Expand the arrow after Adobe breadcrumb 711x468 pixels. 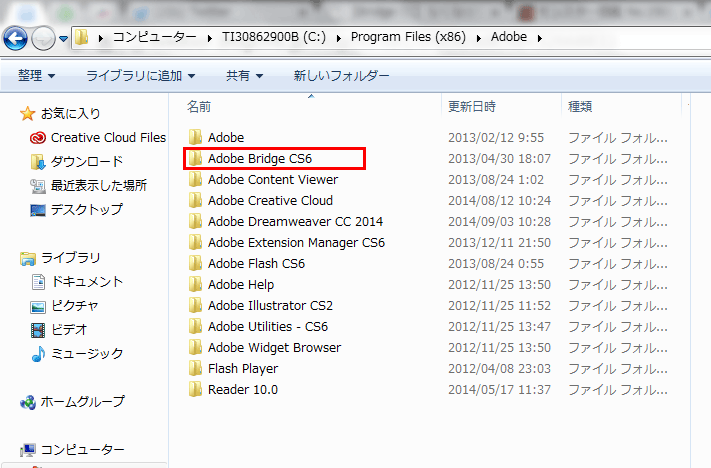[540, 38]
